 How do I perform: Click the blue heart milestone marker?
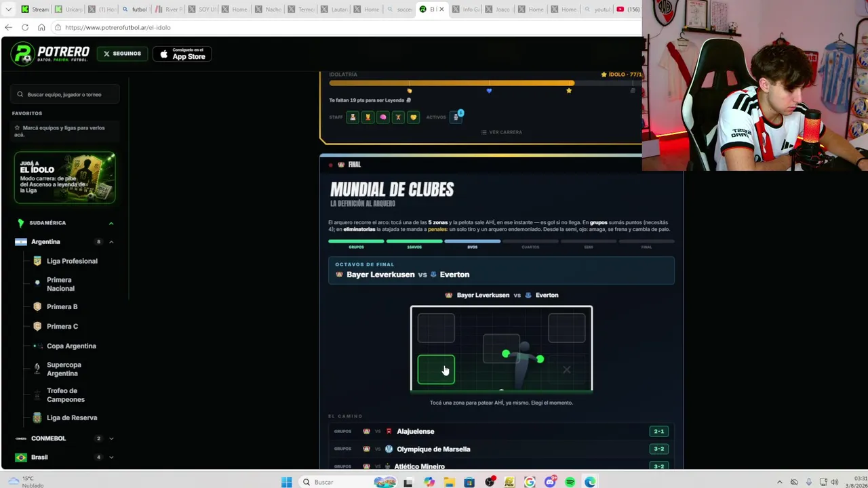(x=489, y=91)
